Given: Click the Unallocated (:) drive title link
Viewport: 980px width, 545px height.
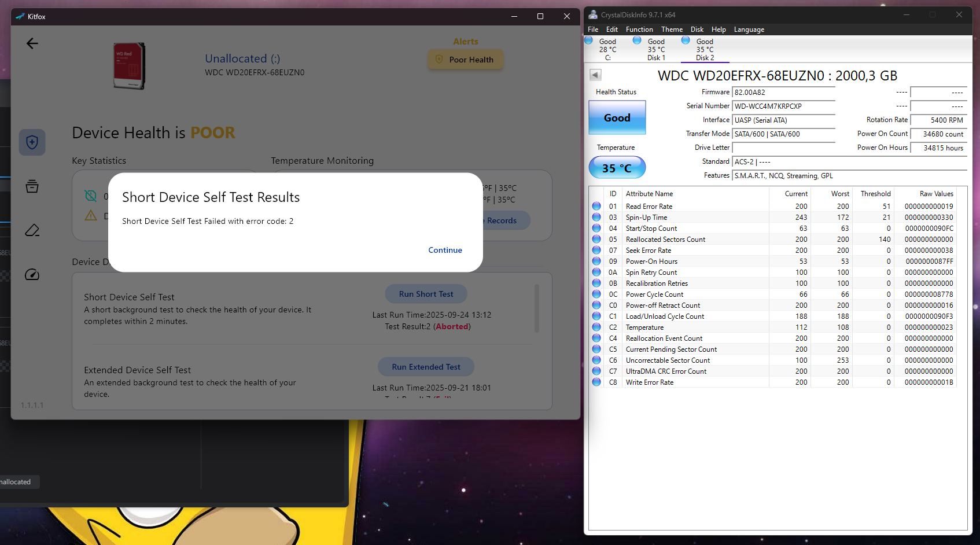Looking at the screenshot, I should [x=242, y=58].
